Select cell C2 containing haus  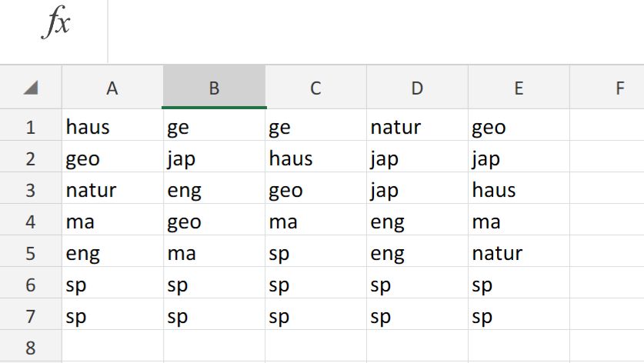pyautogui.click(x=315, y=156)
